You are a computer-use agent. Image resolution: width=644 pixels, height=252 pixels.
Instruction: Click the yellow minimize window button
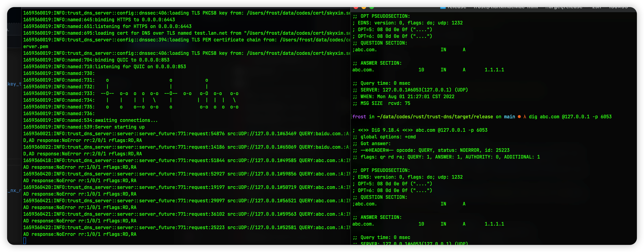pyautogui.click(x=364, y=7)
